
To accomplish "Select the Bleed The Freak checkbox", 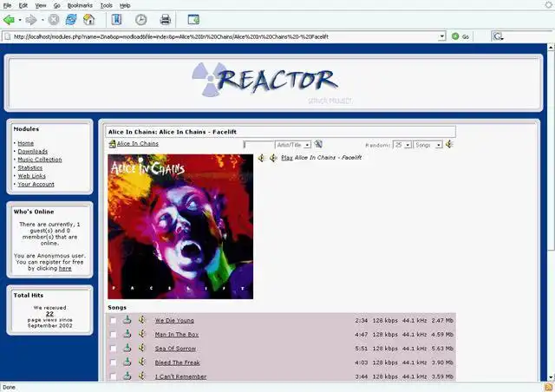I will pyautogui.click(x=113, y=363).
